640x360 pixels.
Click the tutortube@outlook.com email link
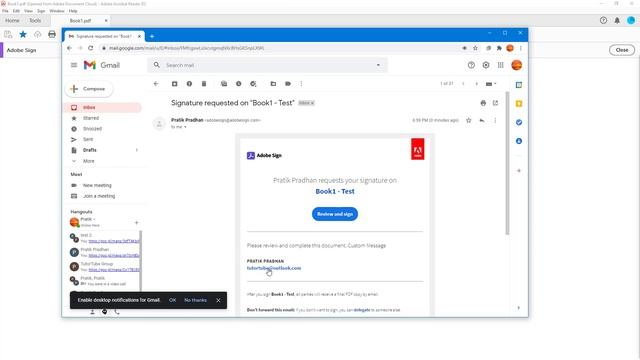[x=274, y=268]
